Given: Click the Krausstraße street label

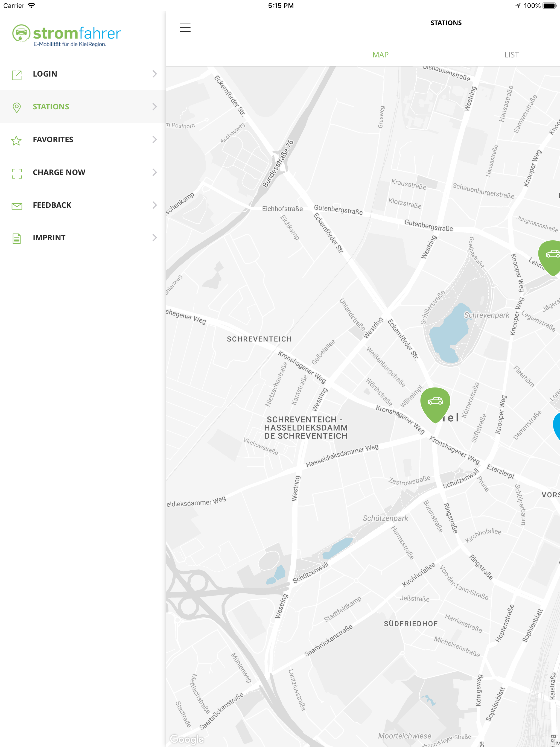Looking at the screenshot, I should click(x=409, y=184).
